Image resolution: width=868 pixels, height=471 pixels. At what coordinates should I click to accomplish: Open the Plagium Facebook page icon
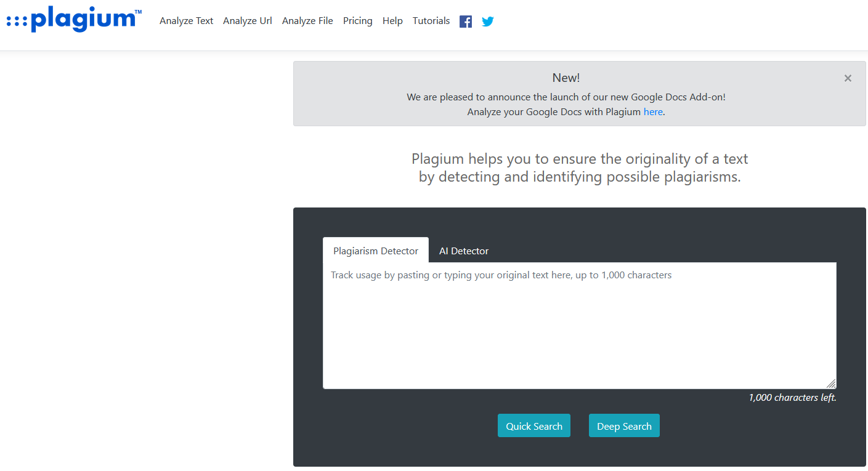click(466, 22)
